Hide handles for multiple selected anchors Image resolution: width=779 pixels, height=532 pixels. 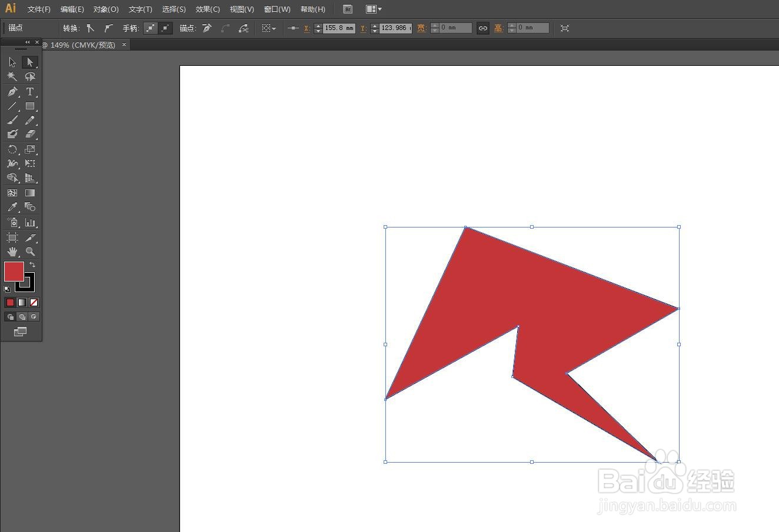[x=166, y=28]
